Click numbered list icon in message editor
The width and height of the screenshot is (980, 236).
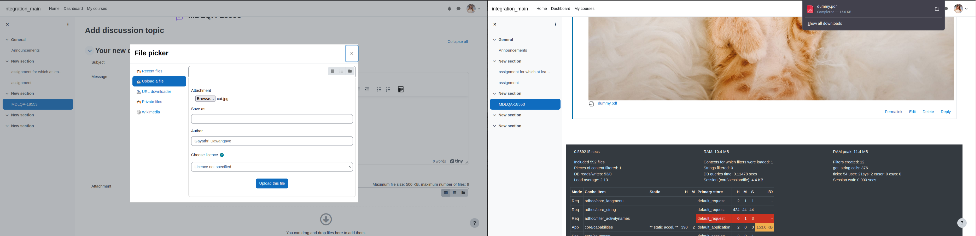pyautogui.click(x=388, y=90)
